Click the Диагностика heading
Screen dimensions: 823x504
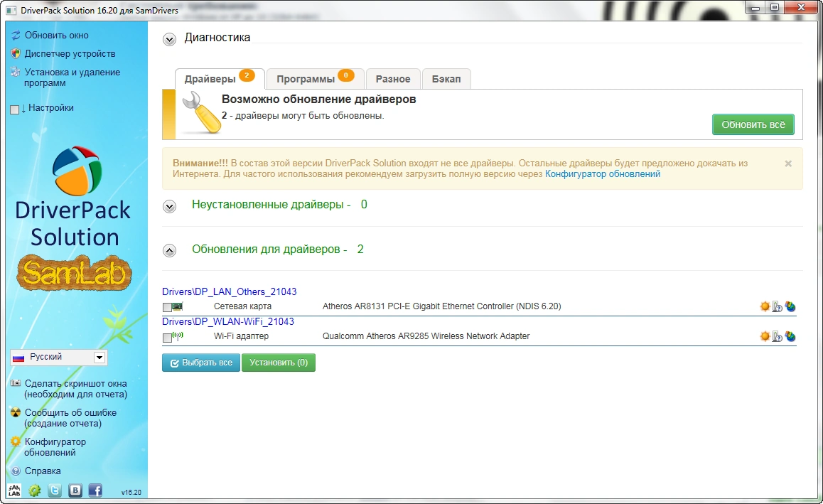click(217, 37)
